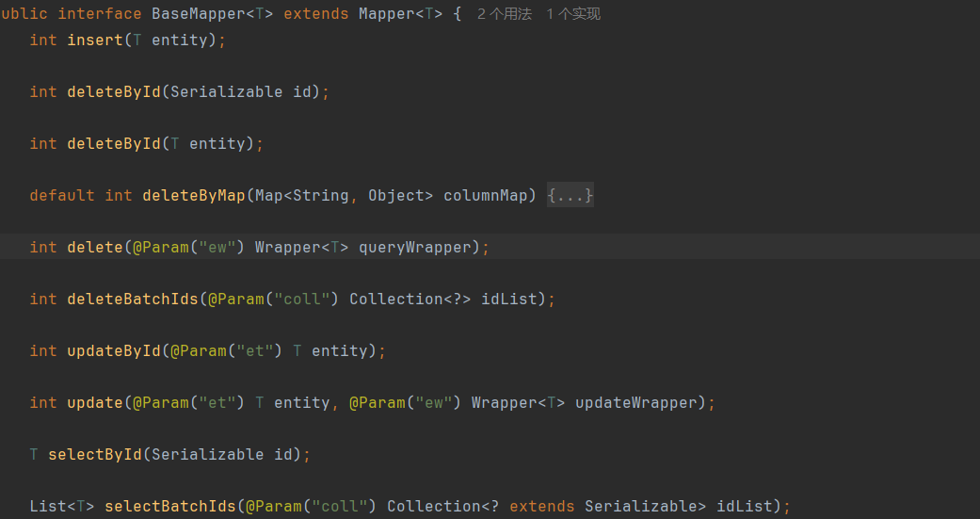Viewport: 980px width, 519px height.
Task: Click the selectBatchIds method name
Action: (x=170, y=507)
